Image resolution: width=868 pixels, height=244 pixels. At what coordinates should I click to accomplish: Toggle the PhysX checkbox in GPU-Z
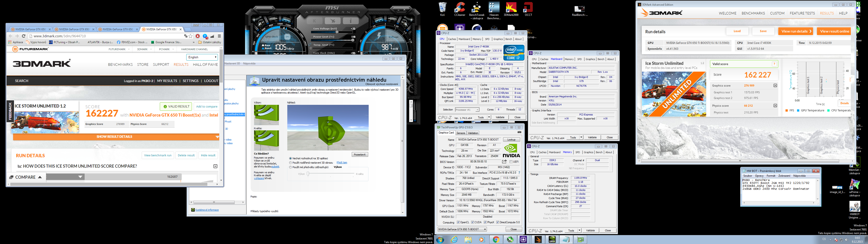pyautogui.click(x=485, y=223)
